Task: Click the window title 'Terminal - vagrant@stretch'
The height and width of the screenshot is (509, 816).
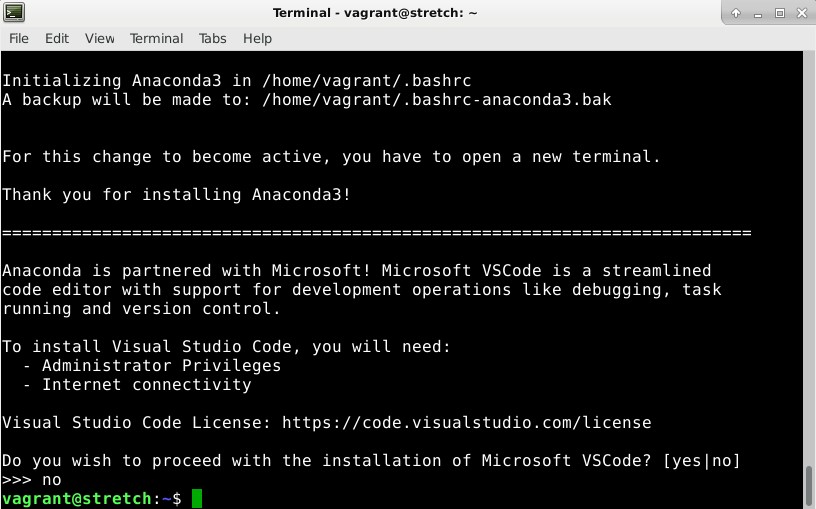Action: (x=375, y=12)
